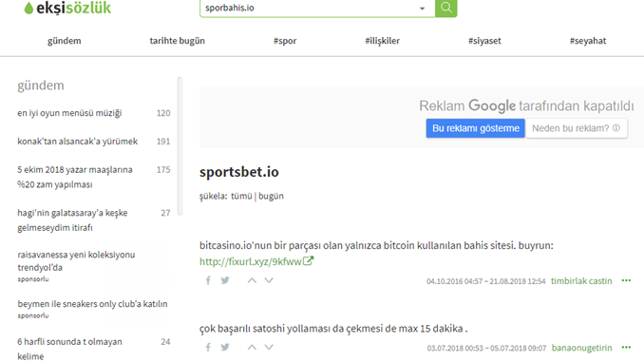644x362 pixels.
Task: Click the Bu reklamı gösterme button
Action: coord(476,128)
